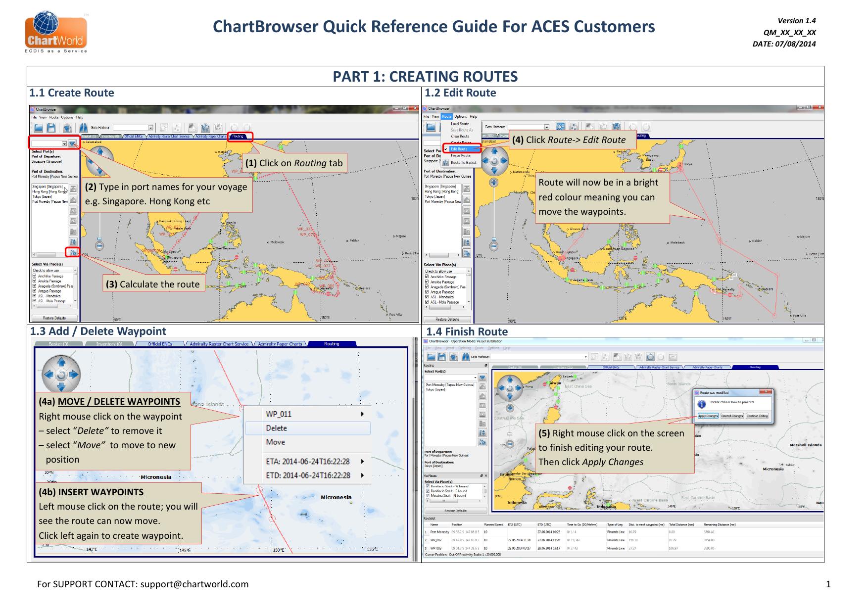Click Continue Editing in Route was modified dialog

(x=757, y=416)
